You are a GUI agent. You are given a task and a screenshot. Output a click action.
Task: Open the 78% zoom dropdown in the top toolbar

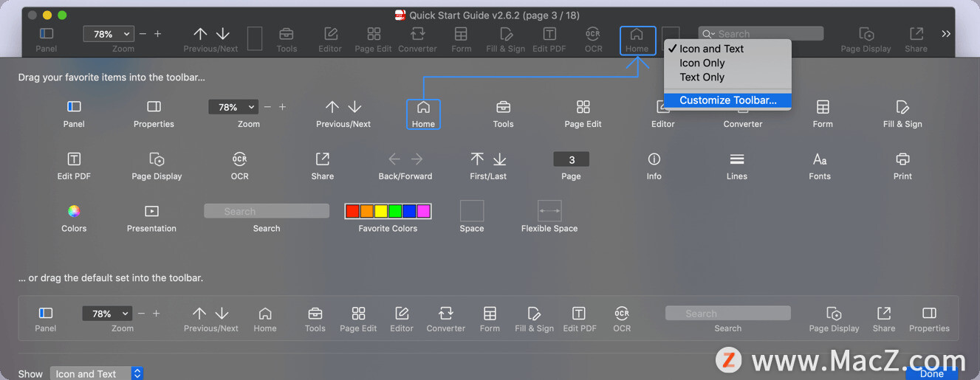click(108, 34)
